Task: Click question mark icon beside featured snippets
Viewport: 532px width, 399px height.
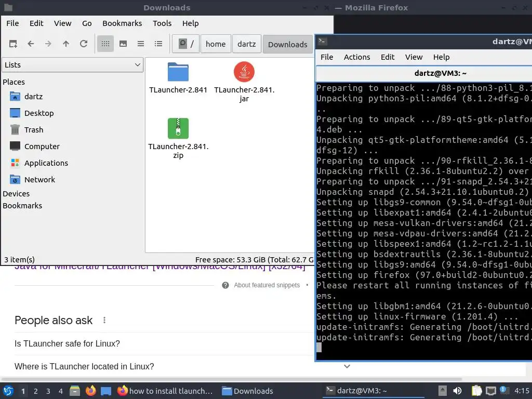Action: [x=225, y=285]
